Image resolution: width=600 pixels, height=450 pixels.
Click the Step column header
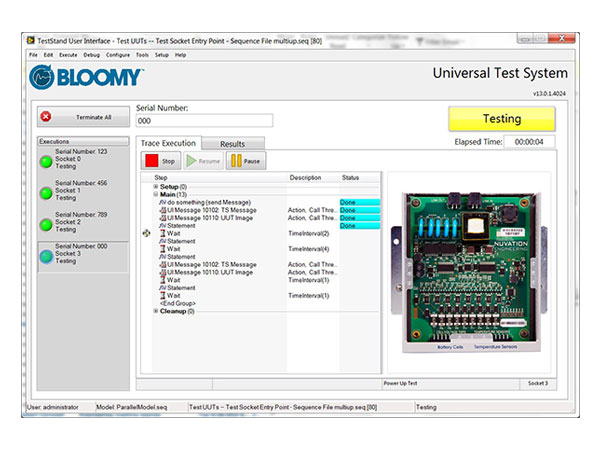point(161,178)
